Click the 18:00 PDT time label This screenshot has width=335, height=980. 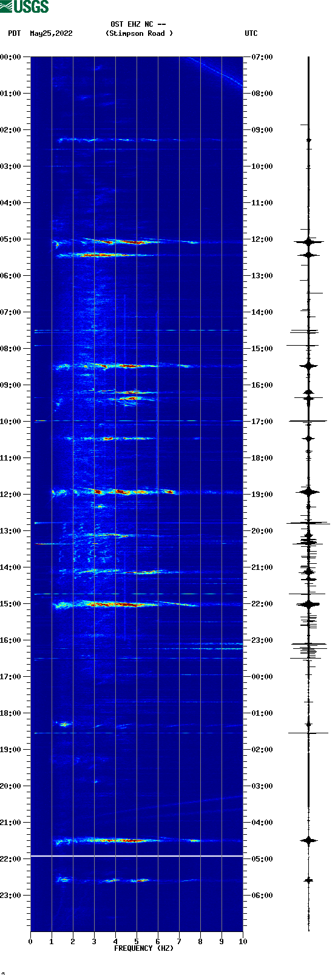11,713
